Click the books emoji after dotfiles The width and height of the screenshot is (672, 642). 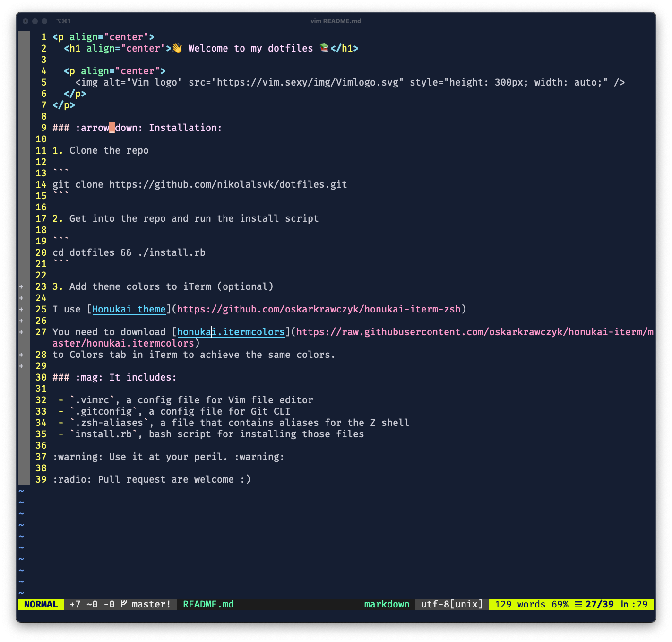pos(324,48)
